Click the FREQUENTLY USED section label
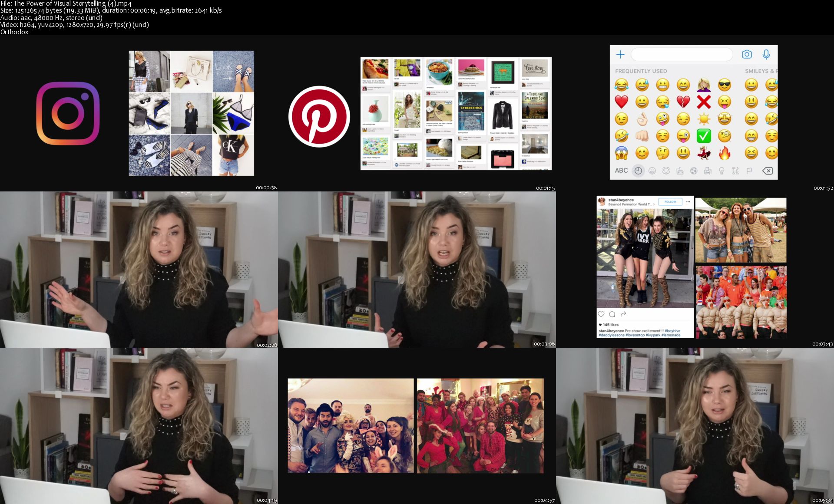Screen dimensions: 834x504 [x=641, y=71]
